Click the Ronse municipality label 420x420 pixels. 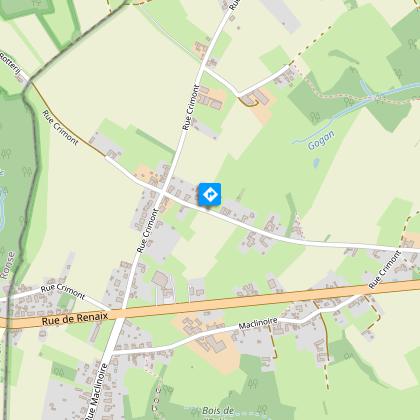8,266
